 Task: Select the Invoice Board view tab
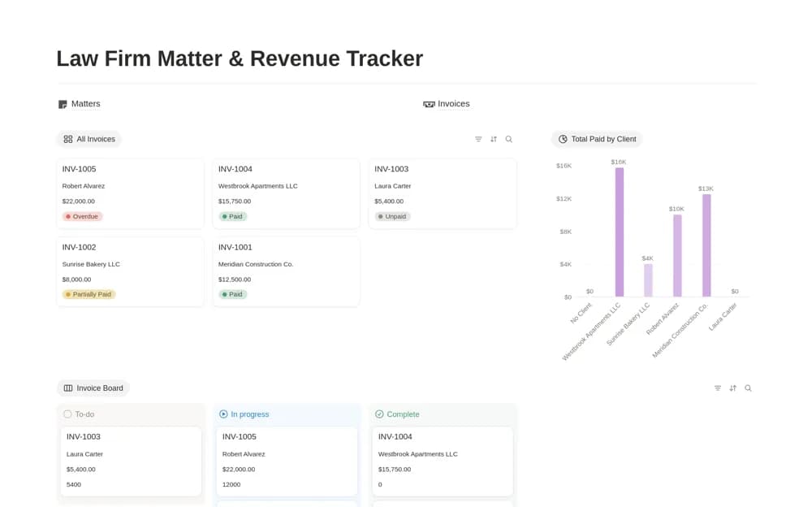[93, 388]
